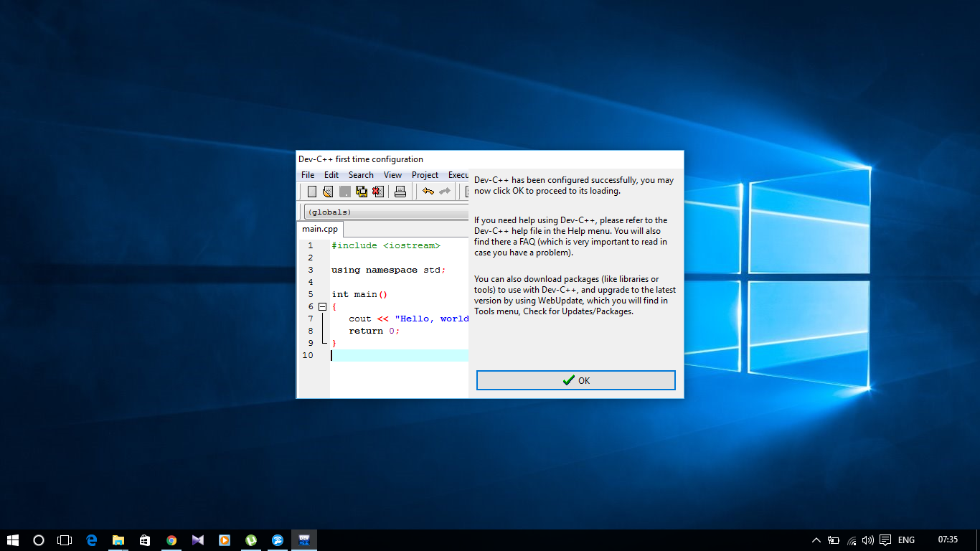Open the volume control in system tray
Image resolution: width=980 pixels, height=551 pixels.
[x=867, y=540]
